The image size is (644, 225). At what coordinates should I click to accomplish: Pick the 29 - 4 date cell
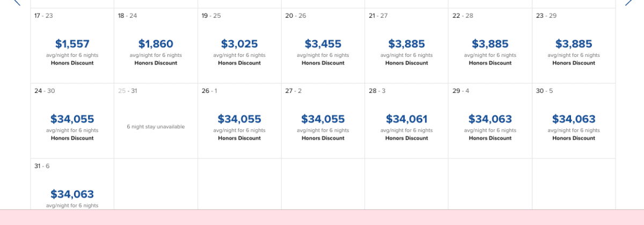tap(491, 121)
